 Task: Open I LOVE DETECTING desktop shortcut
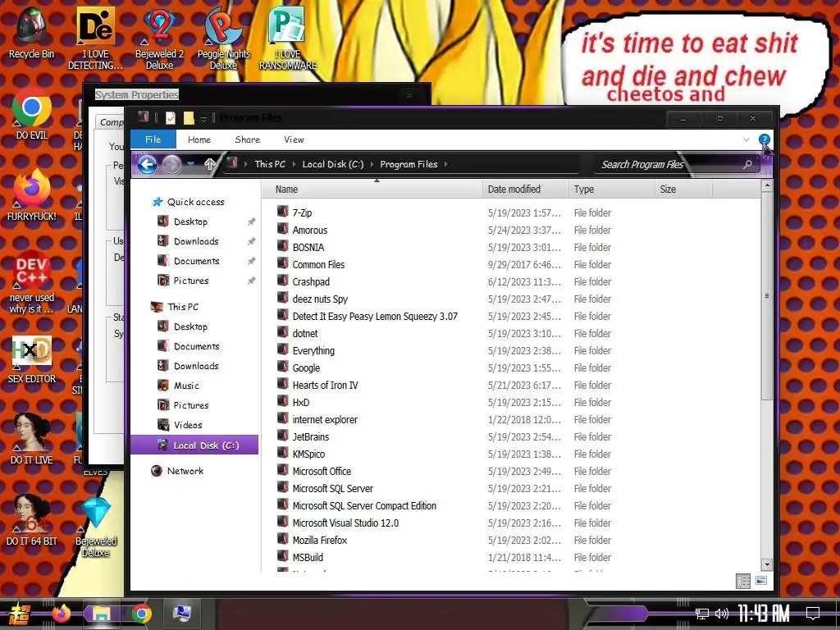[x=95, y=39]
